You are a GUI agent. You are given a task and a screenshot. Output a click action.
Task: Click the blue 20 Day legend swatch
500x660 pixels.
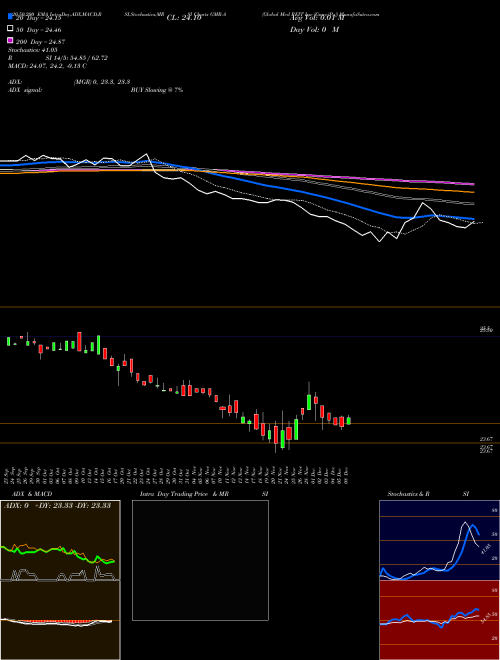click(x=10, y=16)
